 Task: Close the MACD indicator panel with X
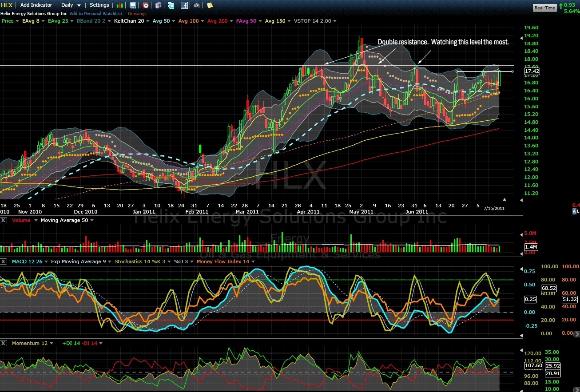coord(4,261)
